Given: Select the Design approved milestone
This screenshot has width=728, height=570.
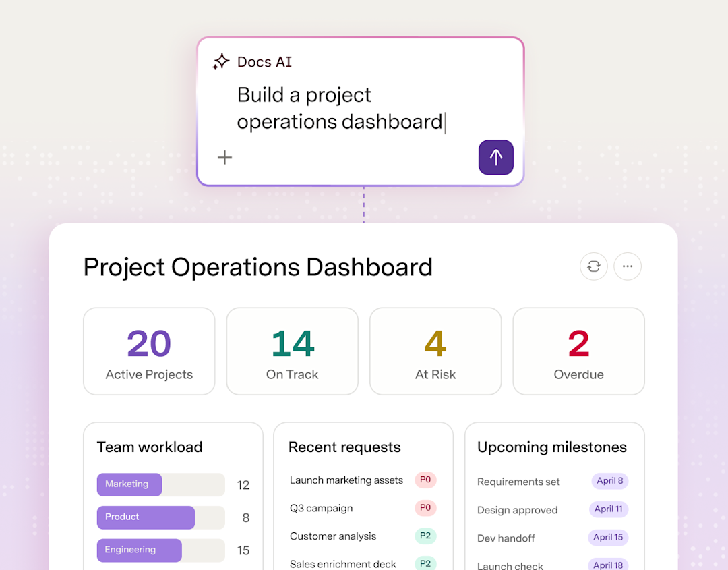Looking at the screenshot, I should point(517,510).
